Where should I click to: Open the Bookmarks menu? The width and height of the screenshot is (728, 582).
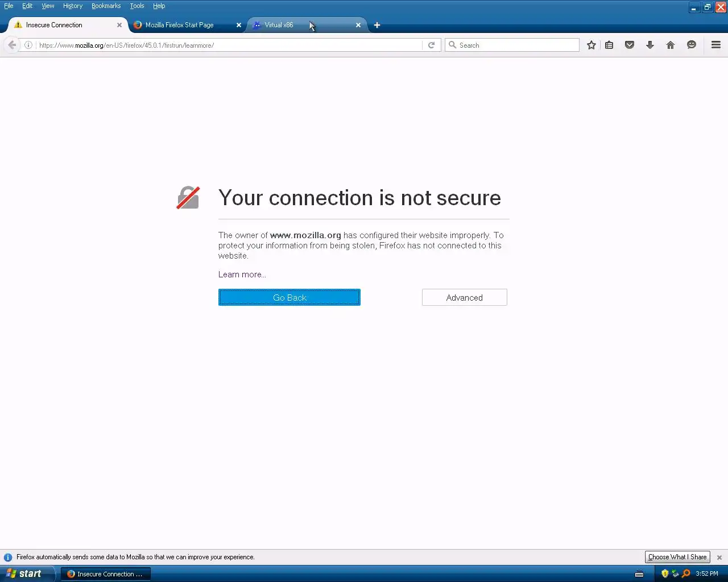(x=106, y=6)
